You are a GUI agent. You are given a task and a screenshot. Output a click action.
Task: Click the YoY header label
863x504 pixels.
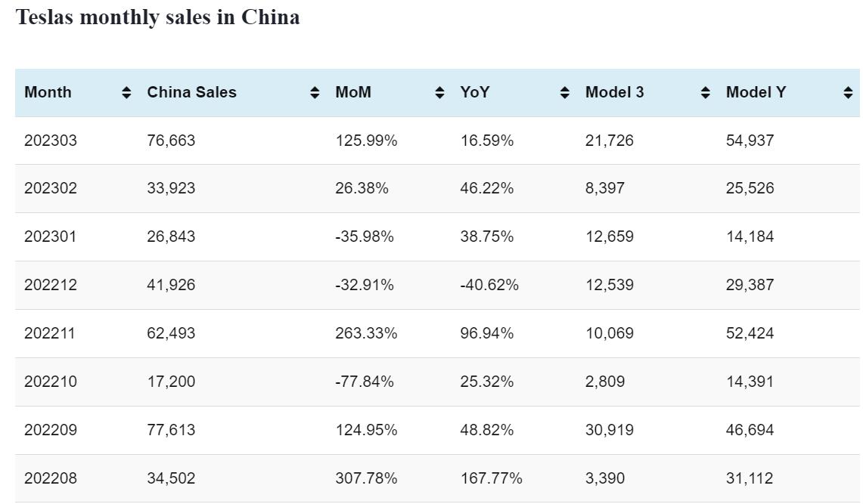coord(475,92)
